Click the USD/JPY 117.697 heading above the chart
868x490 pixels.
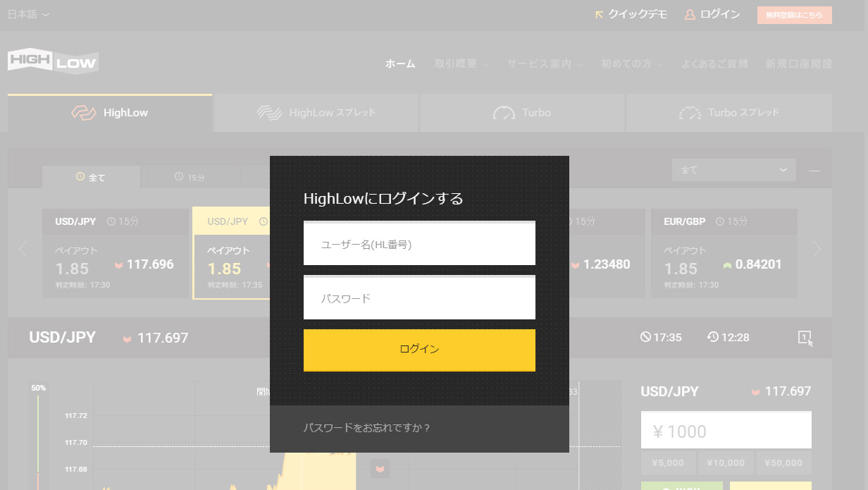[x=108, y=338]
